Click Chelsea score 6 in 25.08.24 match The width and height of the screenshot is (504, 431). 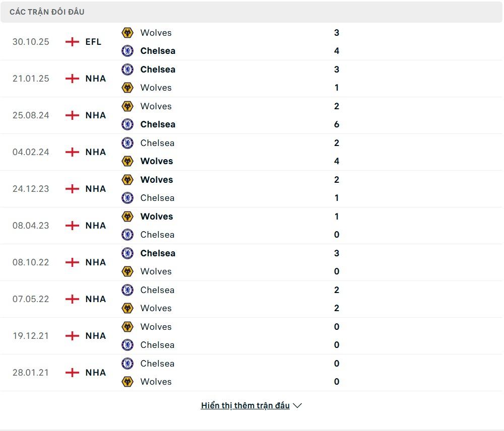tap(337, 124)
